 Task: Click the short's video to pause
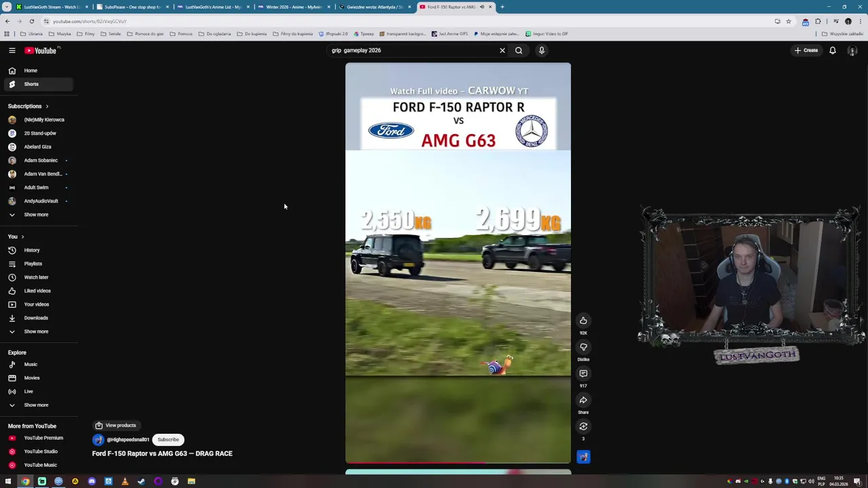(x=458, y=263)
